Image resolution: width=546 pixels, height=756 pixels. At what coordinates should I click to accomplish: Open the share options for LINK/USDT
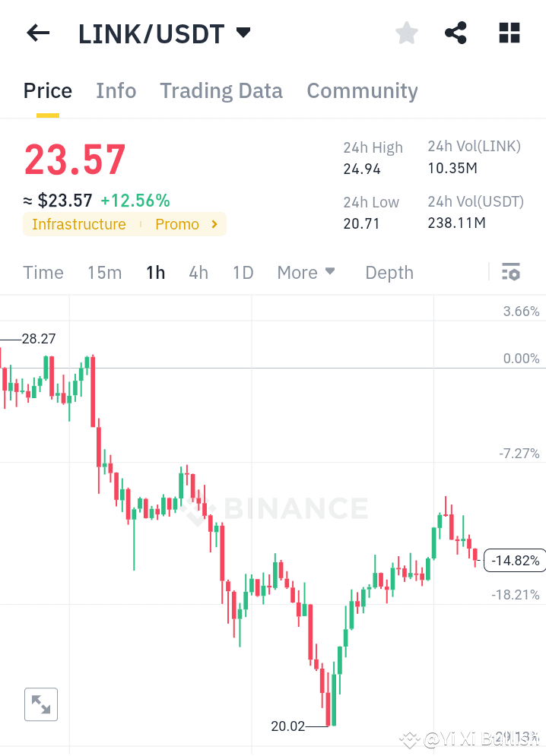456,33
